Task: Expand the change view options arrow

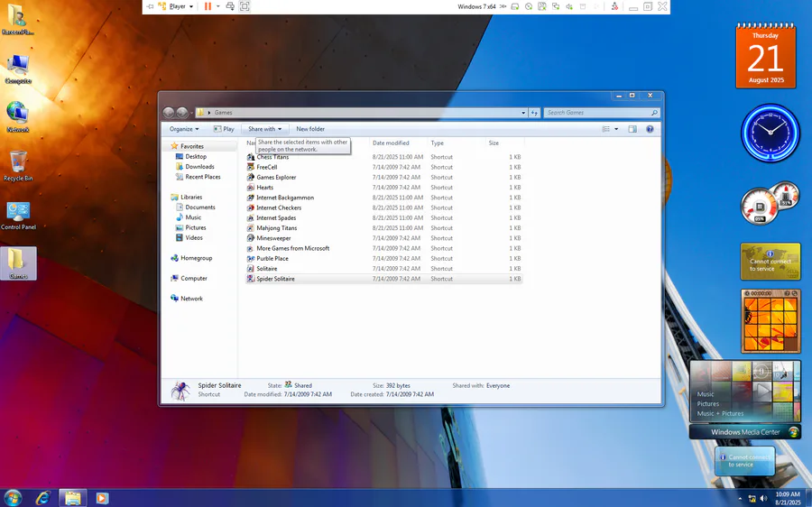Action: (616, 129)
